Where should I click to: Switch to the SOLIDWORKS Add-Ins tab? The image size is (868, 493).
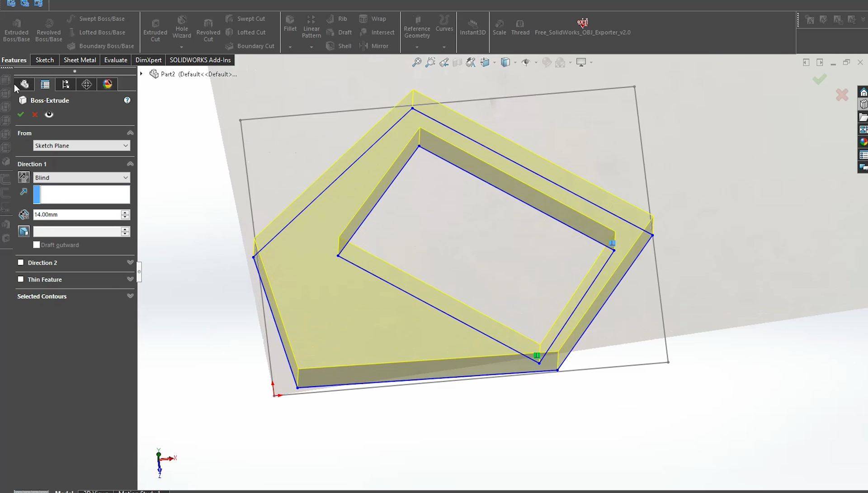click(200, 60)
